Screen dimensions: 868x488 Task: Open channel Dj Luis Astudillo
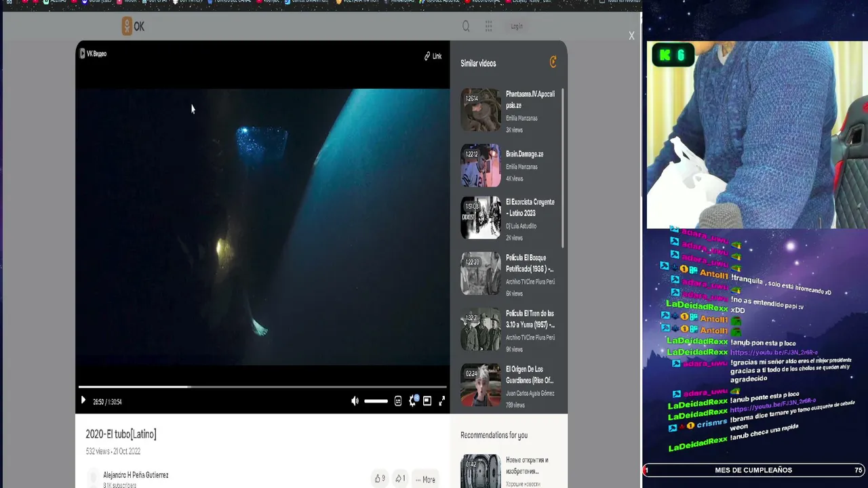click(x=521, y=226)
